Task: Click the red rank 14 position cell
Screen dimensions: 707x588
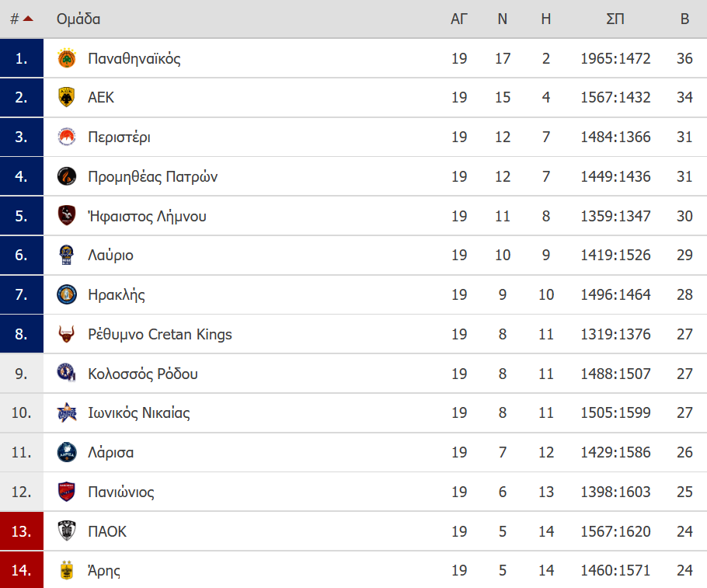Action: coord(22,570)
